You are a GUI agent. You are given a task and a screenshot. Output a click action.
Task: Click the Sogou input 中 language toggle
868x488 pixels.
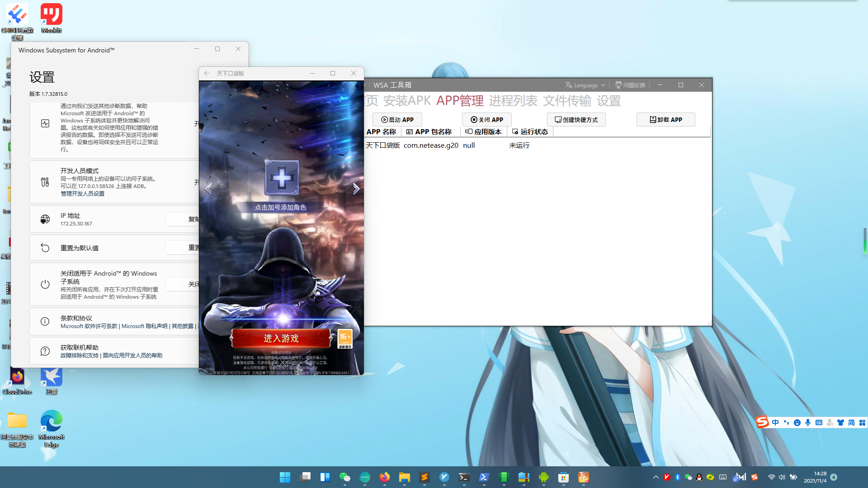click(x=776, y=422)
